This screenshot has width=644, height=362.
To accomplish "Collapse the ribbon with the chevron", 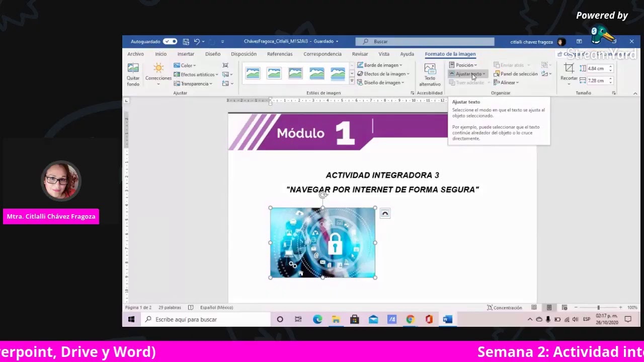I will pyautogui.click(x=635, y=93).
